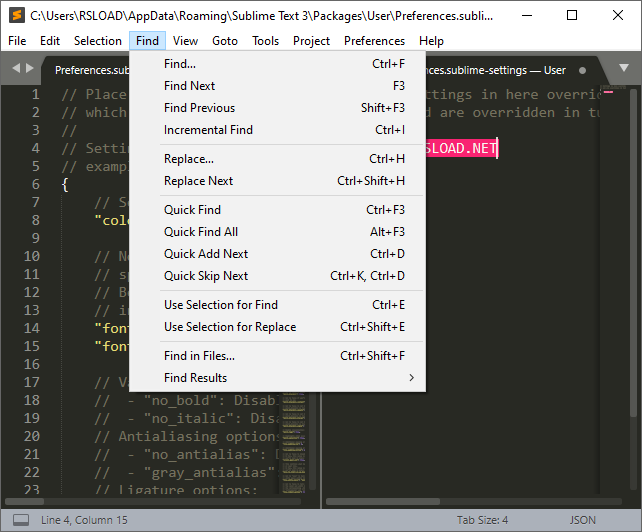
Task: Click the Antialiasing options comment
Action: click(x=188, y=437)
